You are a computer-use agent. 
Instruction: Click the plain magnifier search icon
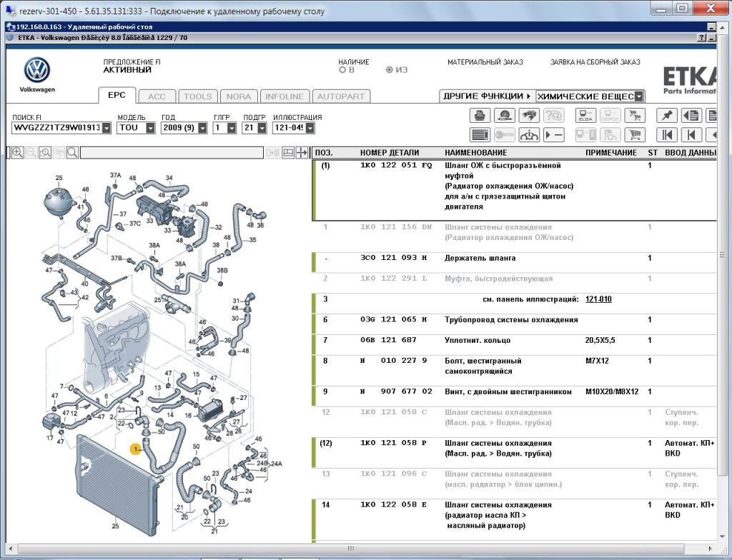coord(72,153)
